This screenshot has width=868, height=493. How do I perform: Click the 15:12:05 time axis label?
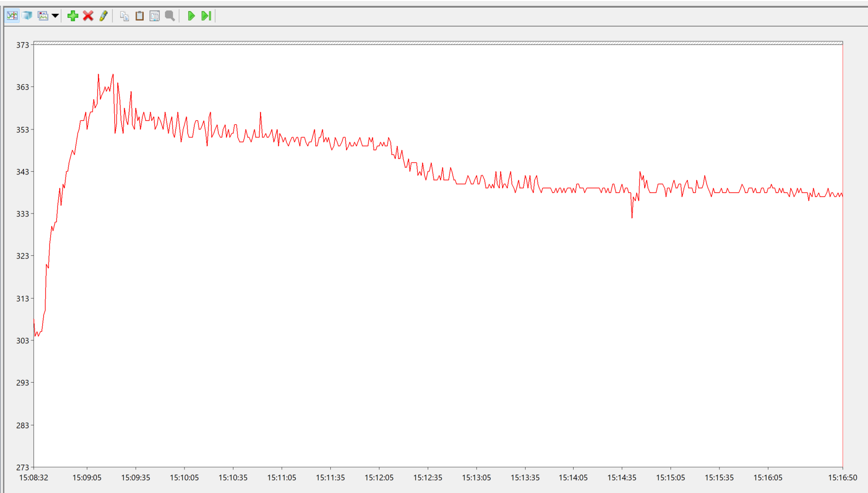pyautogui.click(x=379, y=477)
